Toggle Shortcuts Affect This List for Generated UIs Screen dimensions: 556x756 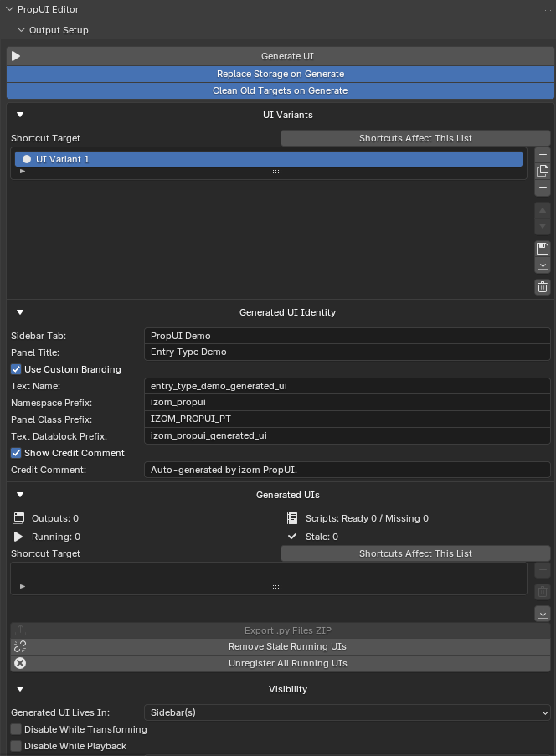point(415,553)
